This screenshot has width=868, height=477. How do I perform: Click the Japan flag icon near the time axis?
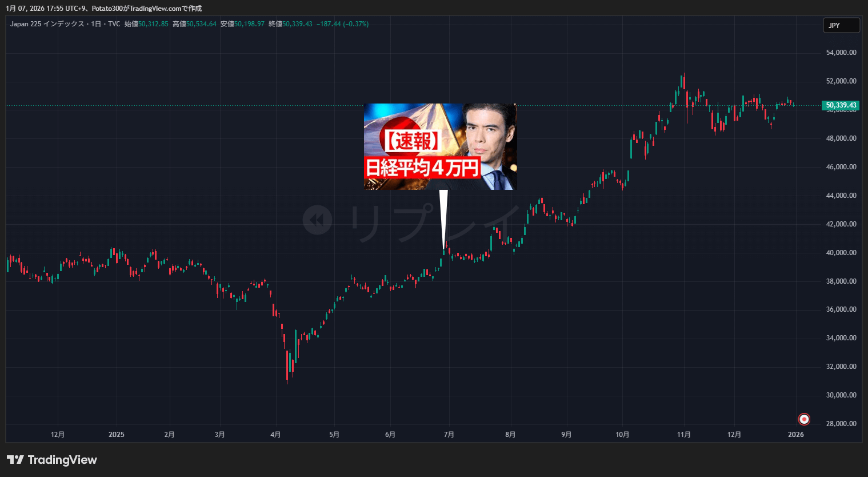(804, 419)
